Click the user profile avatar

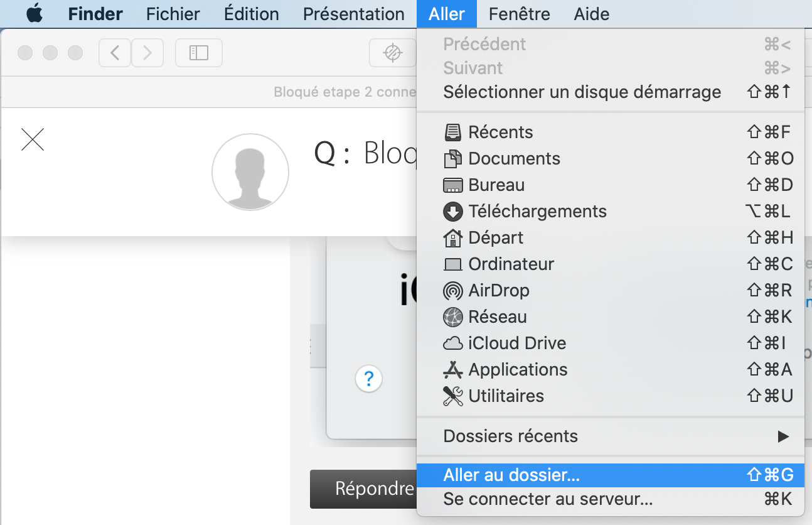pos(250,171)
